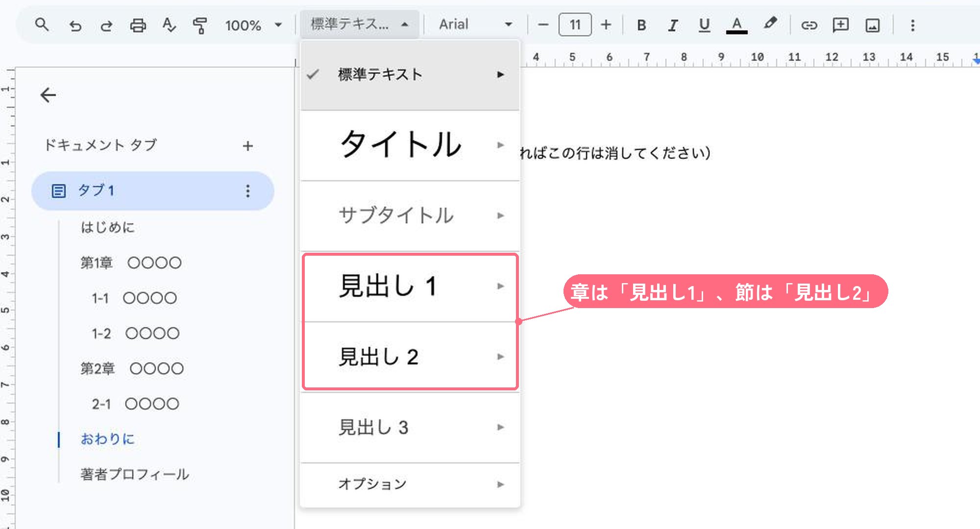Select the paint format roller
This screenshot has height=529, width=980.
(x=199, y=25)
